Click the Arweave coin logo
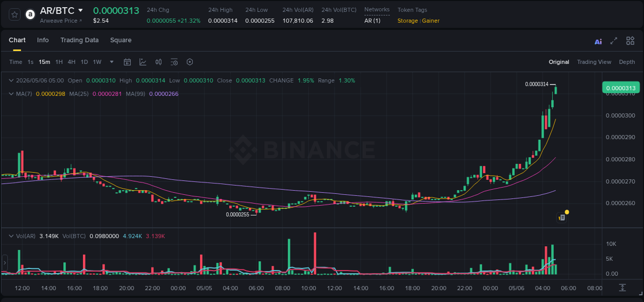Screen dimensions: 644x302 [x=30, y=14]
